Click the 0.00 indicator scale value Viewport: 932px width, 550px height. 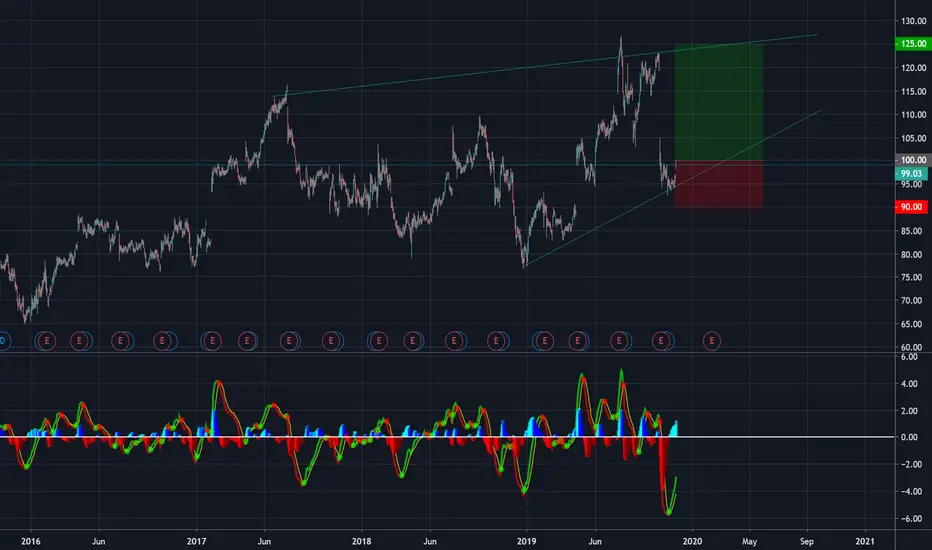909,437
